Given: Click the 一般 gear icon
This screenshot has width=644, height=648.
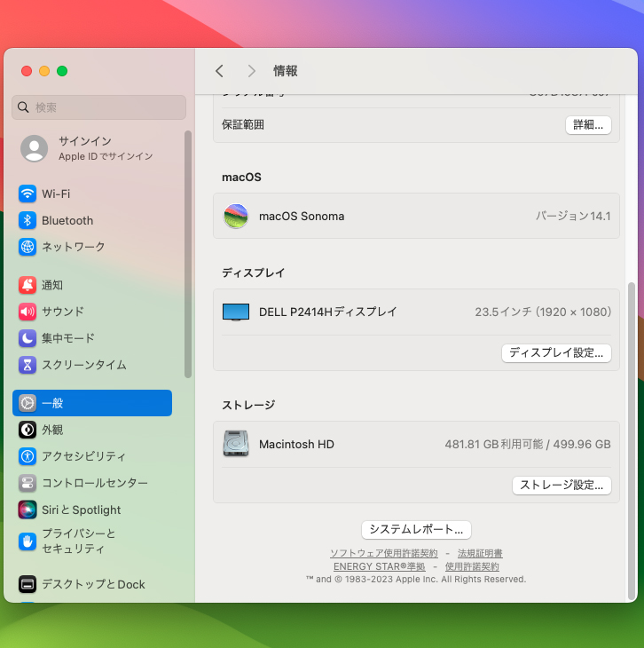Looking at the screenshot, I should coord(27,403).
